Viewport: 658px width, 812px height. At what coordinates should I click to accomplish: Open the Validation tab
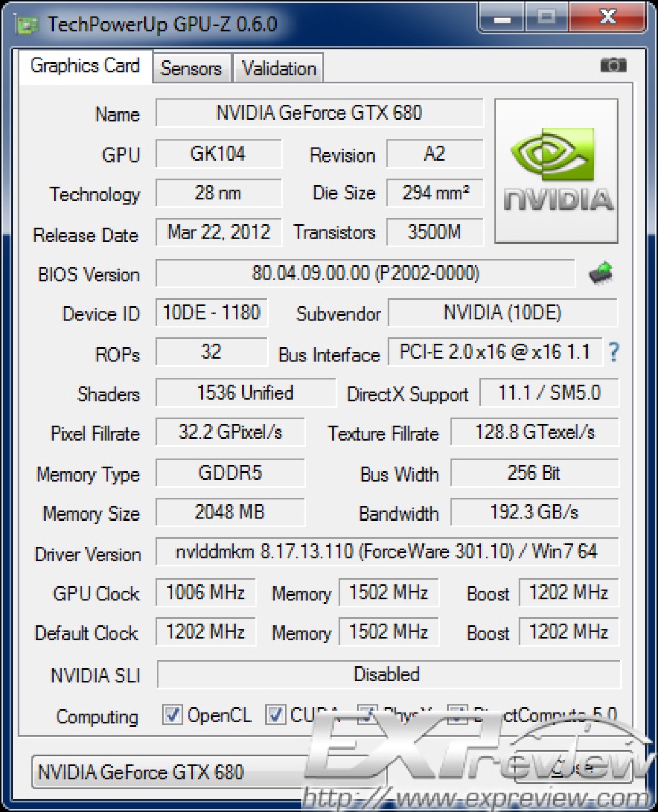point(279,69)
